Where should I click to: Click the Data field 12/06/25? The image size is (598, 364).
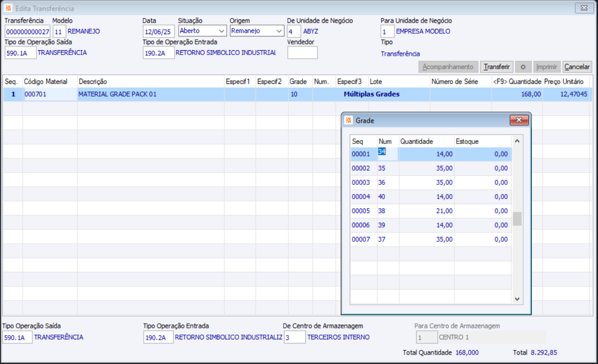[158, 32]
